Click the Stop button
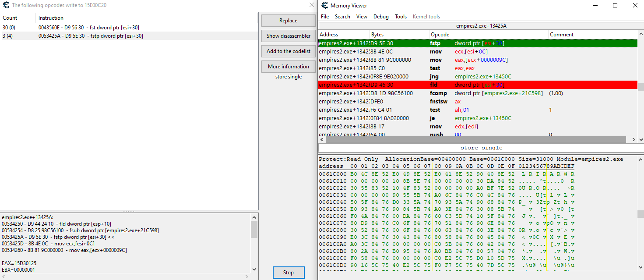The image size is (644, 280). 288,273
